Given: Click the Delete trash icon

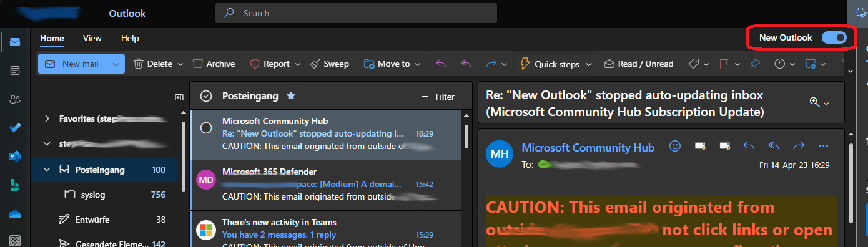Looking at the screenshot, I should tap(139, 64).
